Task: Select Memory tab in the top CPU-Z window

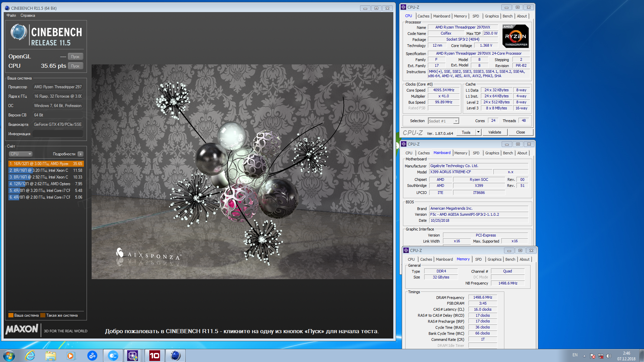Action: pyautogui.click(x=460, y=16)
